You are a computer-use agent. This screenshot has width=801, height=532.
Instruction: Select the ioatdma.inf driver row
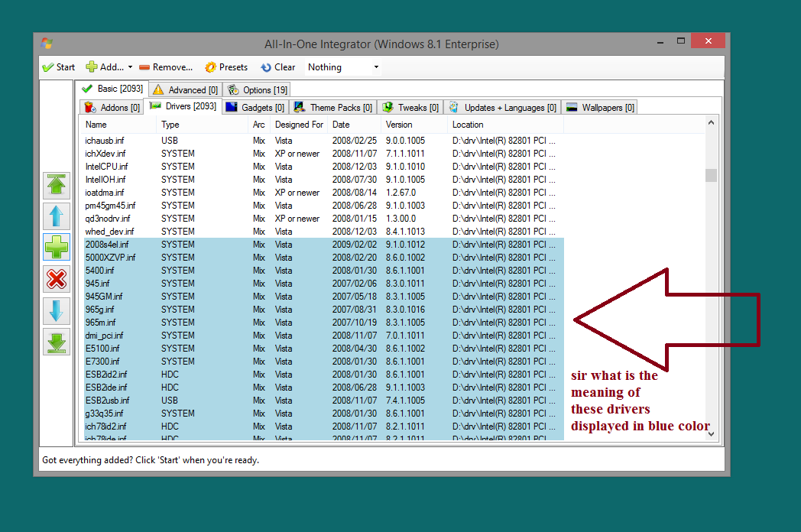324,193
